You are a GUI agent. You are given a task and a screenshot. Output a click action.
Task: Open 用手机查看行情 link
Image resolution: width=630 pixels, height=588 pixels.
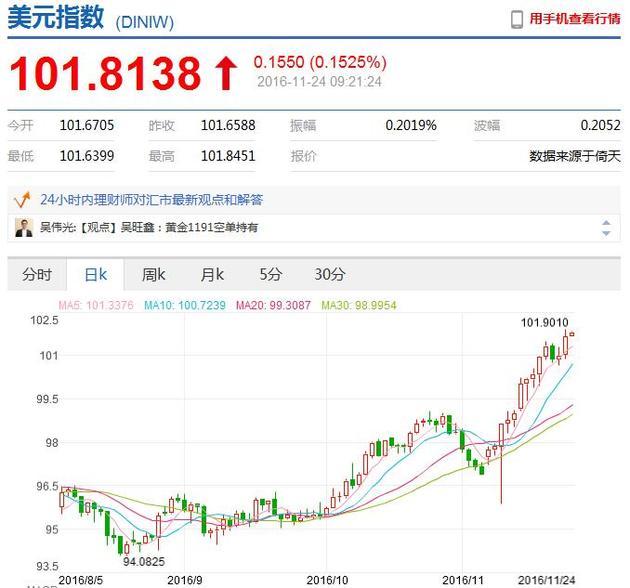575,20
